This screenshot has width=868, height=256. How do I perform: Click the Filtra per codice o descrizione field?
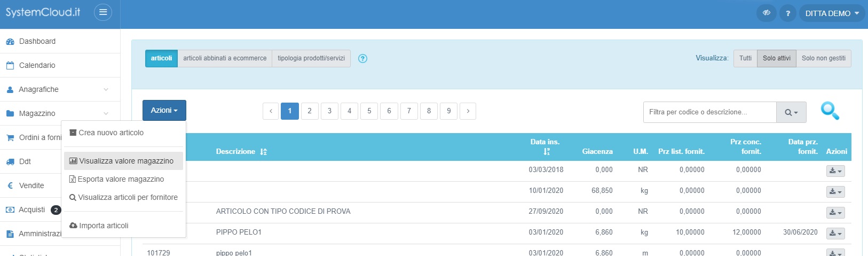pos(709,112)
